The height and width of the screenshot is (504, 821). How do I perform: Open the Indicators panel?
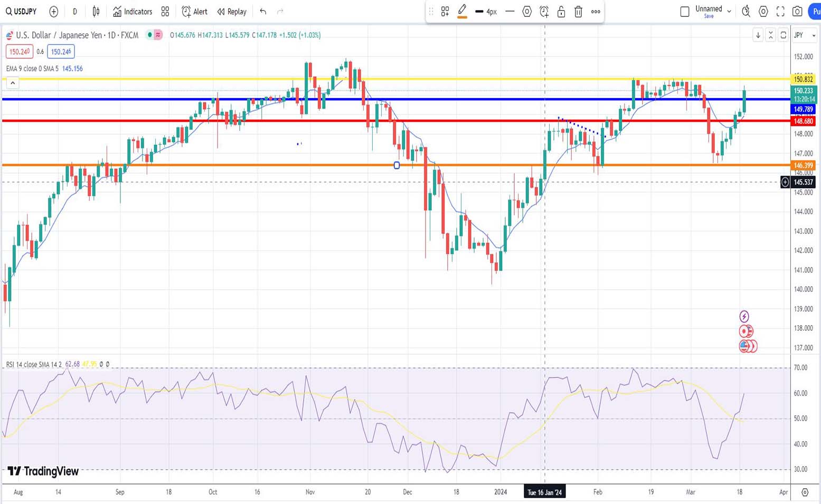pyautogui.click(x=133, y=12)
